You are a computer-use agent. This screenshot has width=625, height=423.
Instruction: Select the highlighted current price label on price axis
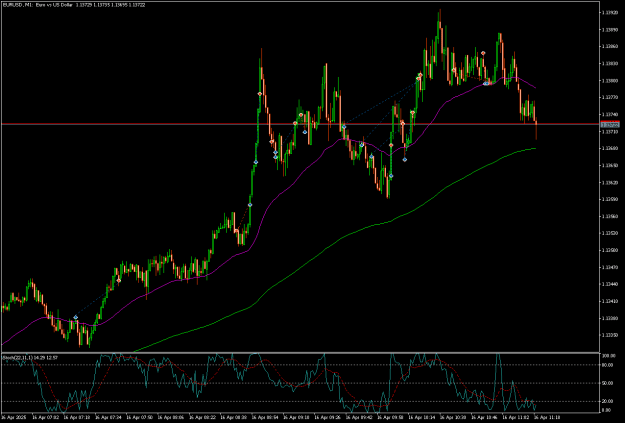tap(610, 125)
